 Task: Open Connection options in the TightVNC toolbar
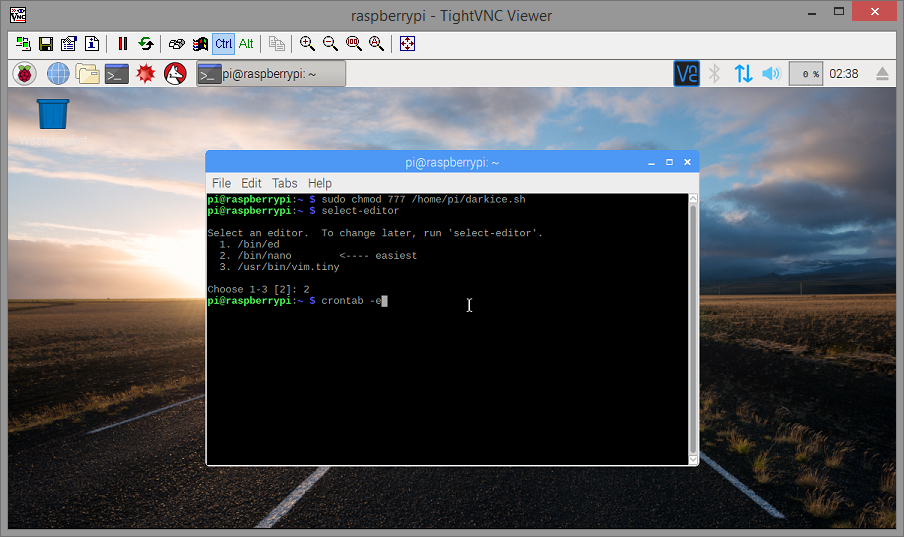[x=69, y=44]
